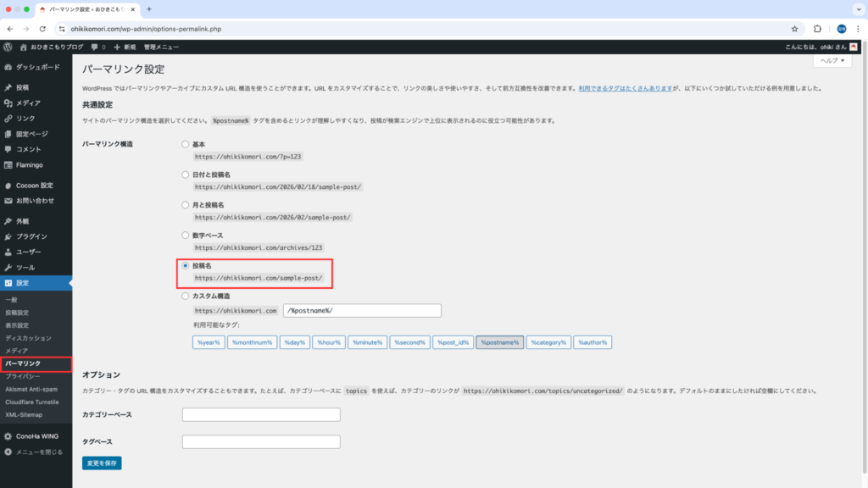Screen dimensions: 868x488
Task: Click the 変更を保存 button
Action: 102,463
